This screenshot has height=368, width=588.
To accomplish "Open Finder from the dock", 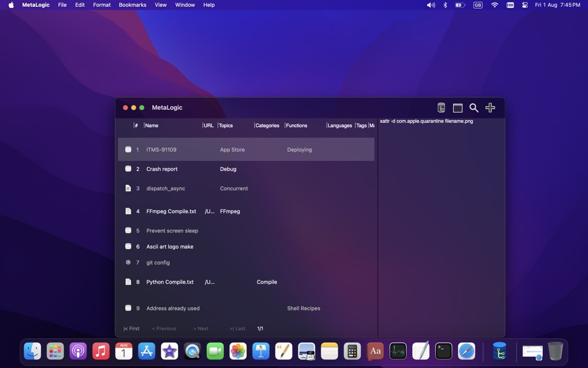I will 32,351.
